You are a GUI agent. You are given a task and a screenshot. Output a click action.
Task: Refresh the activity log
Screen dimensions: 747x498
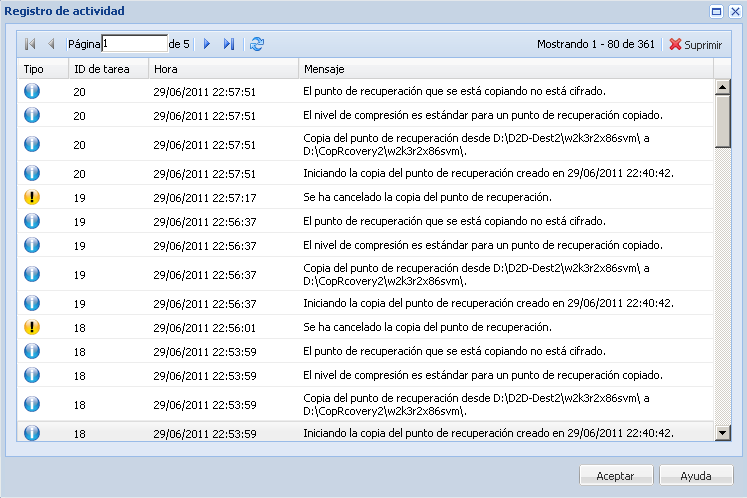(x=257, y=44)
